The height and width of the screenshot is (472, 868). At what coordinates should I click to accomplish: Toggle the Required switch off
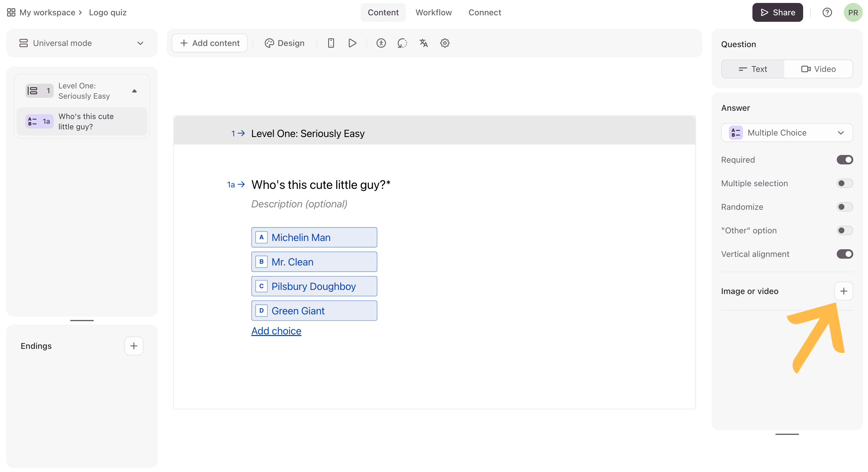pyautogui.click(x=844, y=160)
